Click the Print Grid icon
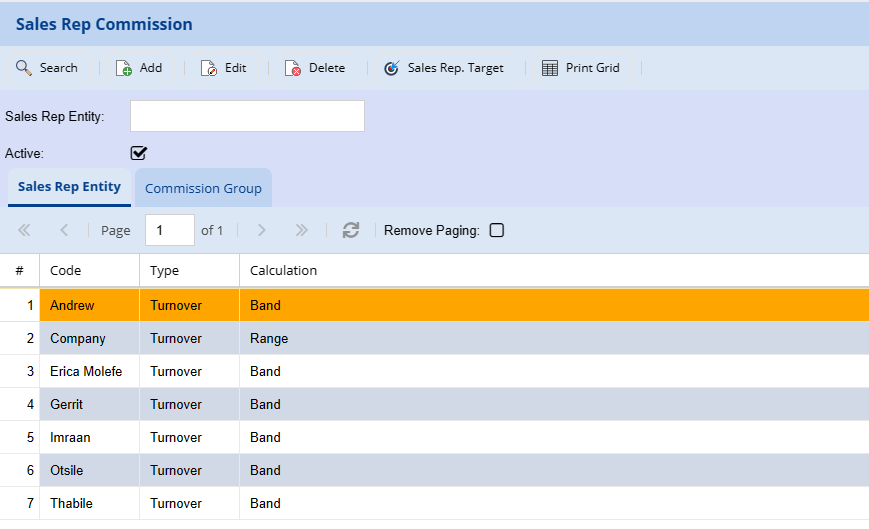The image size is (869, 529). (x=550, y=68)
